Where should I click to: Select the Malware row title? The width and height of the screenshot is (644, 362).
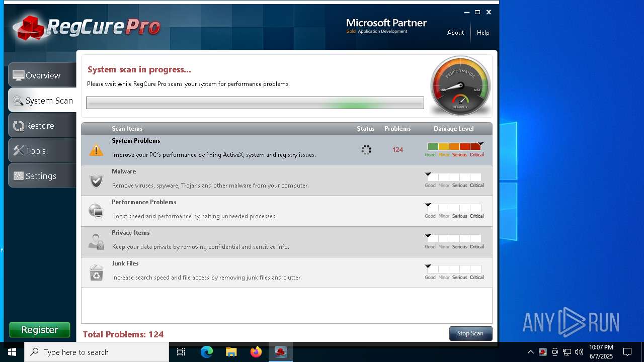coord(124,171)
